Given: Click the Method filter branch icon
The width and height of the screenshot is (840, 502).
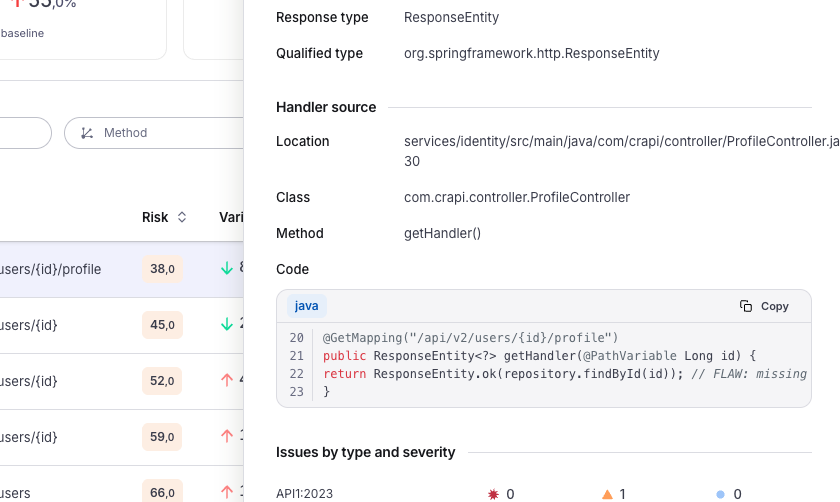Looking at the screenshot, I should pos(87,133).
